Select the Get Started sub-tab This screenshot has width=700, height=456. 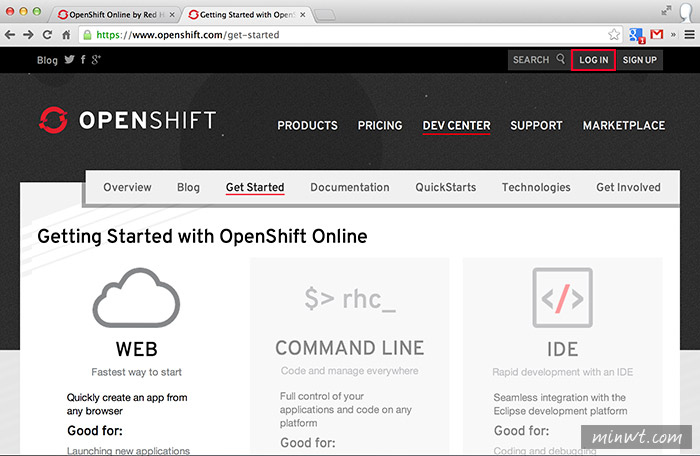255,188
